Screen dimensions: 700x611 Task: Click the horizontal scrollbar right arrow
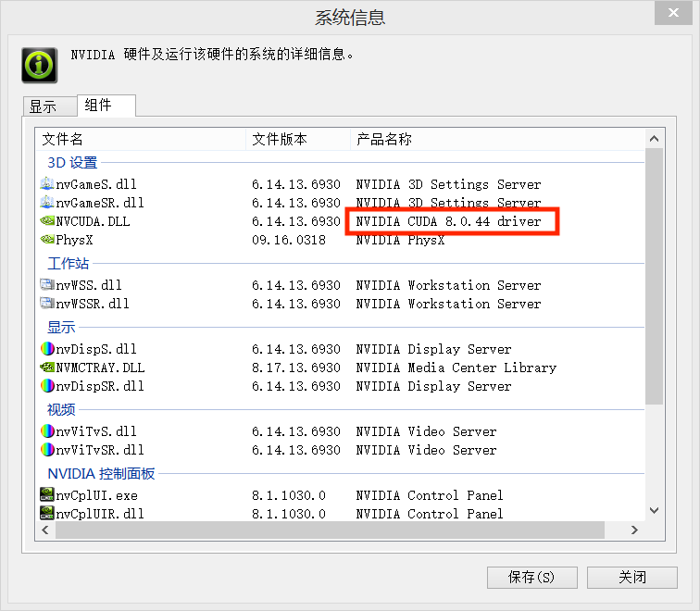coord(634,530)
